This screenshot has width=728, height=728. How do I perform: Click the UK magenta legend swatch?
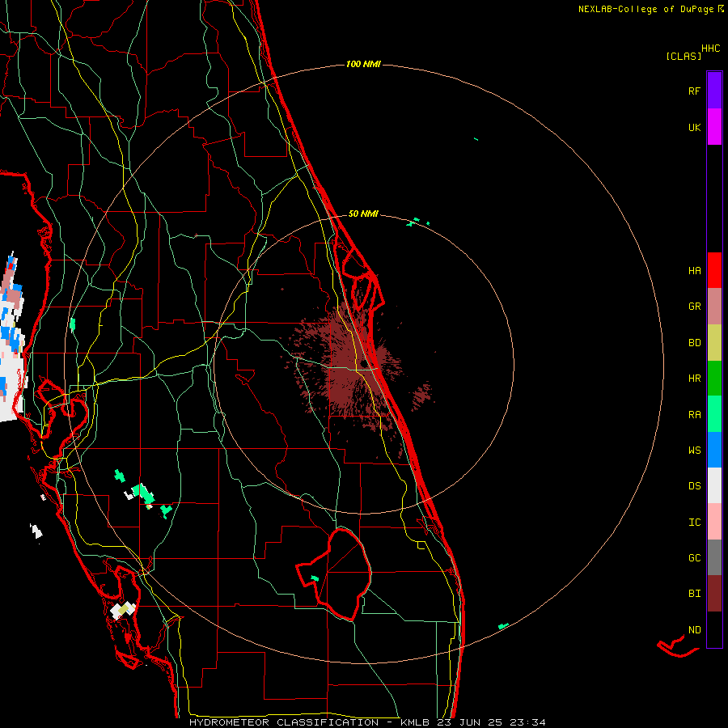(714, 127)
